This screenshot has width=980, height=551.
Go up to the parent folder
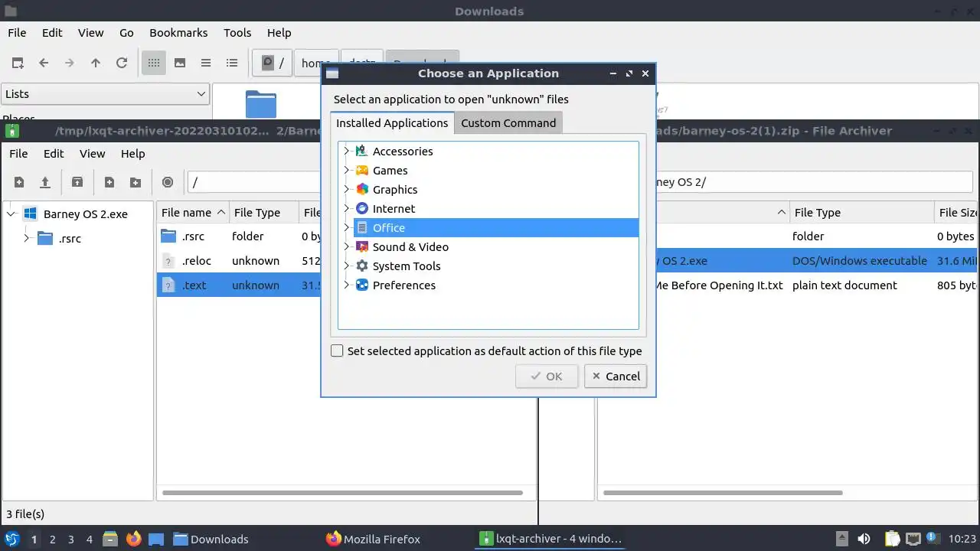point(96,63)
